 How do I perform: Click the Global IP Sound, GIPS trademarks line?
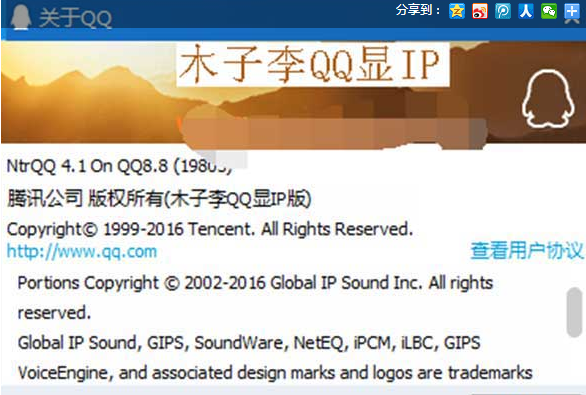[x=249, y=343]
